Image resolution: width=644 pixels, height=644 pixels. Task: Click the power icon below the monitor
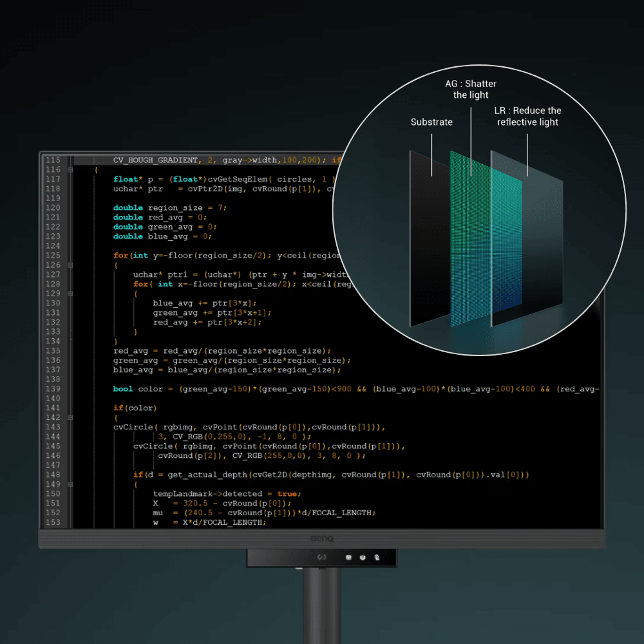click(x=363, y=557)
